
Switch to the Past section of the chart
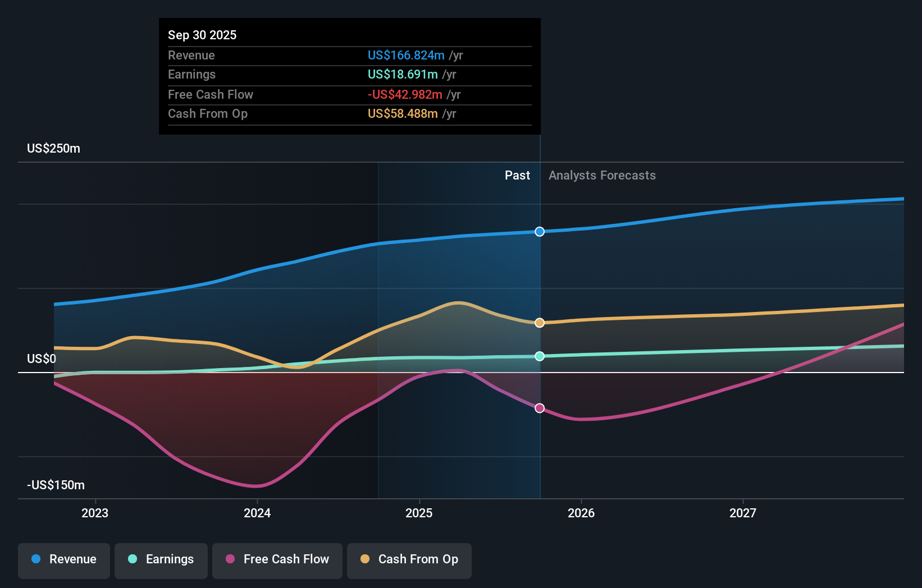[x=517, y=175]
